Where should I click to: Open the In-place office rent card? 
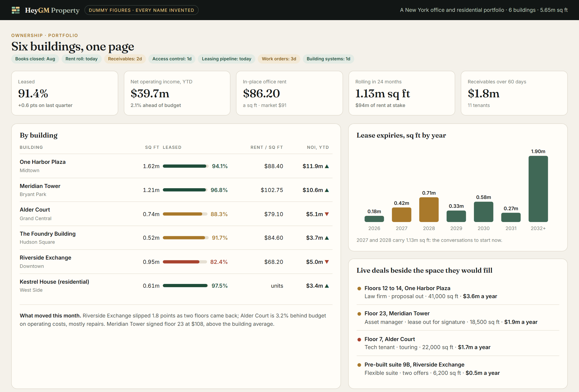[x=289, y=93]
